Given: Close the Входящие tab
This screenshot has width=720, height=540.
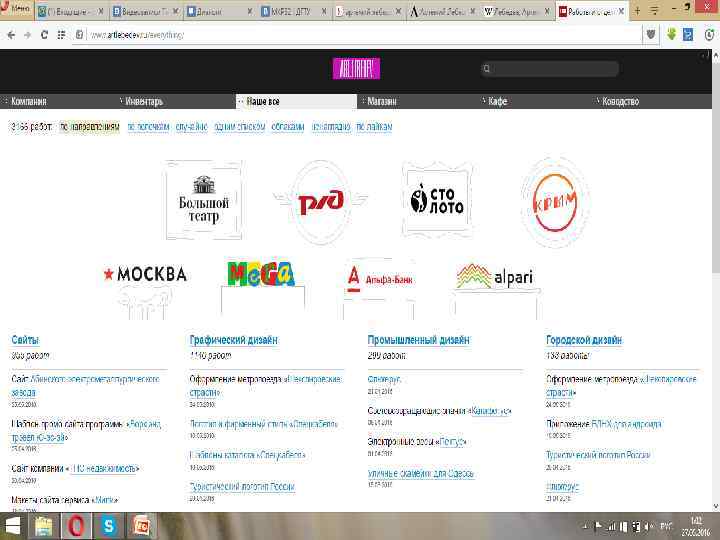Looking at the screenshot, I should point(101,11).
